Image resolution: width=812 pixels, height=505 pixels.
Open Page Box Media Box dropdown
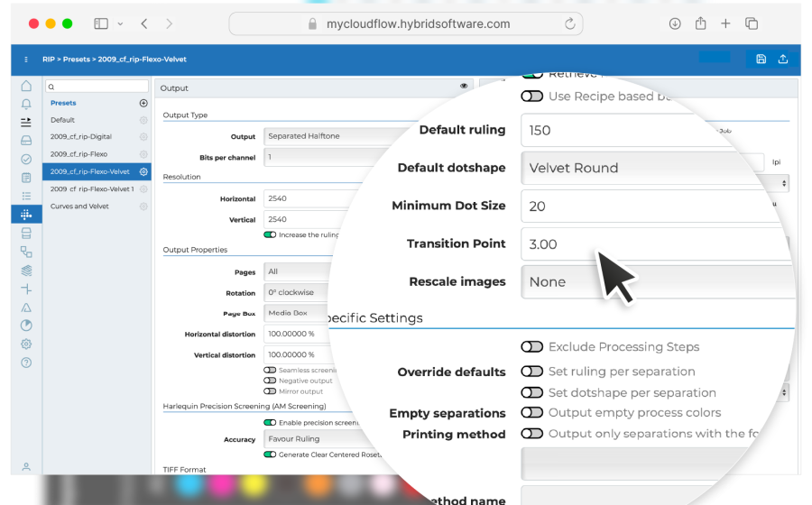pyautogui.click(x=296, y=313)
